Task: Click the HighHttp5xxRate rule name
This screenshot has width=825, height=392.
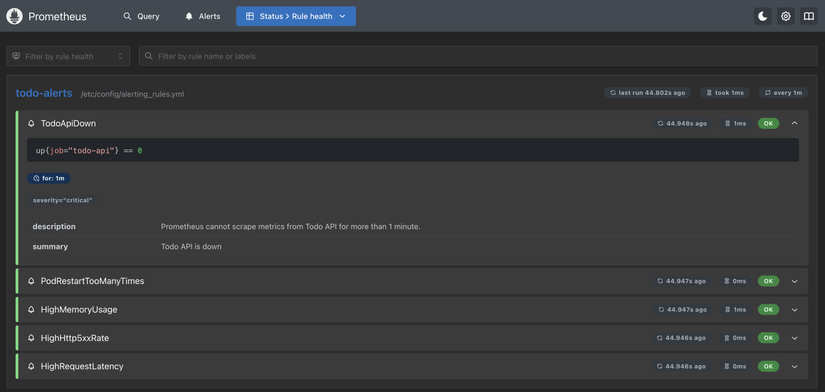Action: pos(75,338)
